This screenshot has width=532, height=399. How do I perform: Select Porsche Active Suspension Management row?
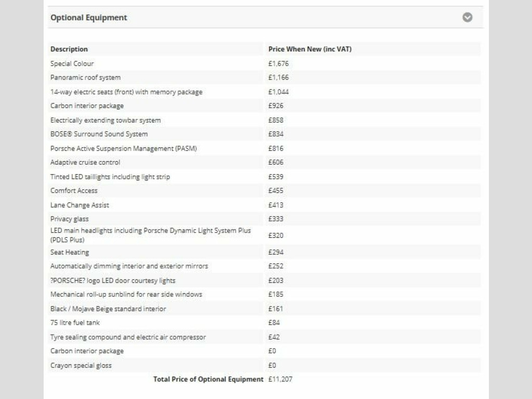[x=124, y=149]
